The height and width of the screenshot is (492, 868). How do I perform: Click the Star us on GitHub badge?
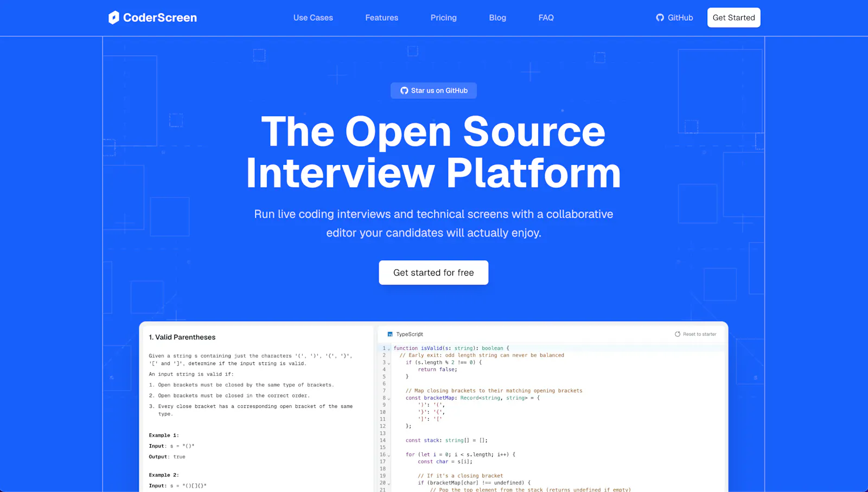[433, 91]
